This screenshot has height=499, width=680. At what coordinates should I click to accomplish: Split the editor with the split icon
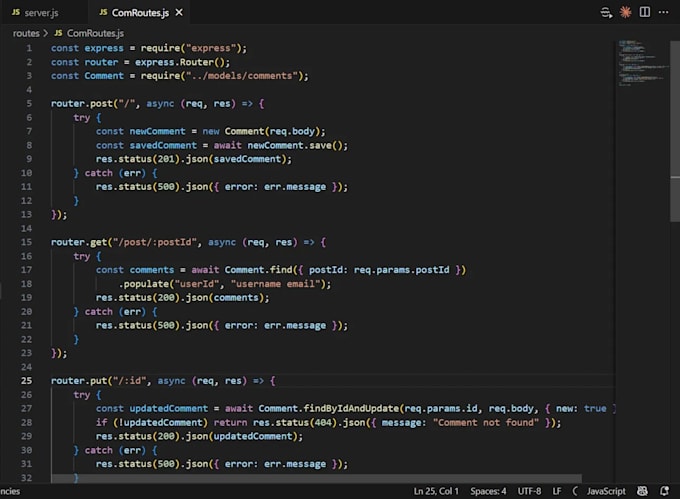click(x=644, y=12)
